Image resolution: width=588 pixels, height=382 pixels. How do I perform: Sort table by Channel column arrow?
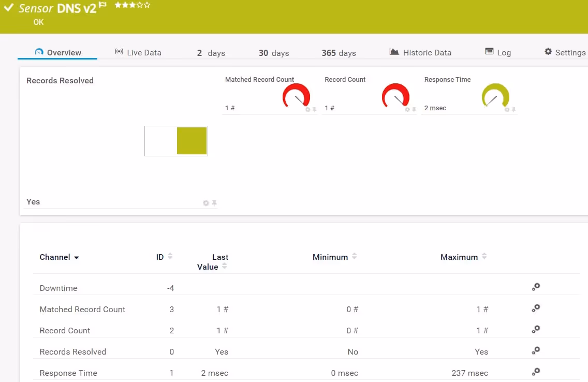click(77, 258)
